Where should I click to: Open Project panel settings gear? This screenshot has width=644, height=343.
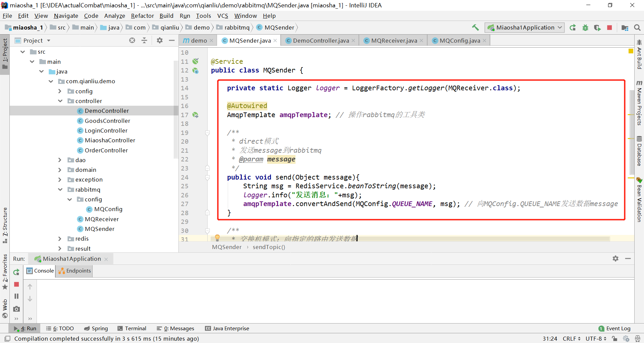(x=160, y=40)
